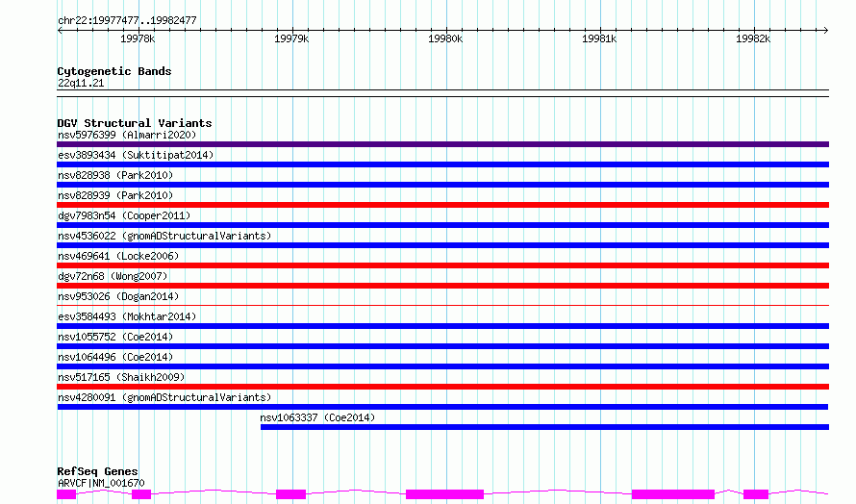
Task: Click the ARVCF exon block near 19978k
Action: (x=141, y=494)
